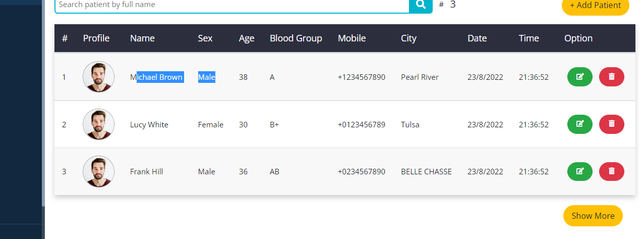
Task: Click the Add Patient button
Action: click(x=595, y=6)
